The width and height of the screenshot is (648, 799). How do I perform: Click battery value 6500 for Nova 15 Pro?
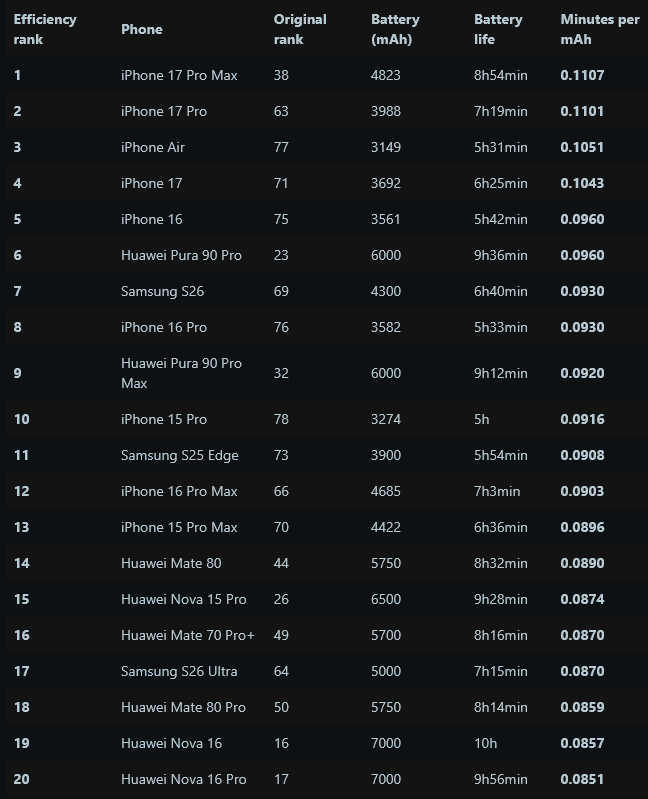click(x=386, y=599)
